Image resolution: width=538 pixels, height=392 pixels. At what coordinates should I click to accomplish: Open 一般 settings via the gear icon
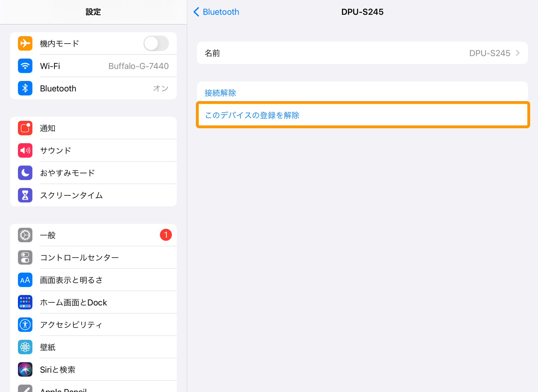[25, 235]
